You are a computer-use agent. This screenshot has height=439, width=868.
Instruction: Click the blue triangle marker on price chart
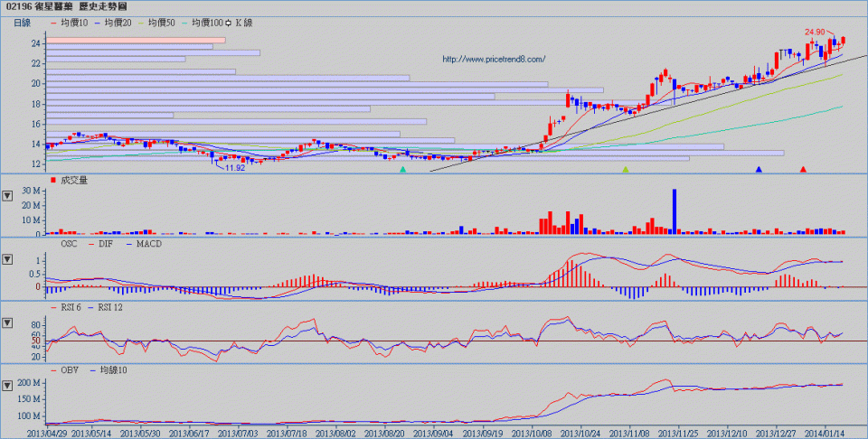[x=759, y=169]
